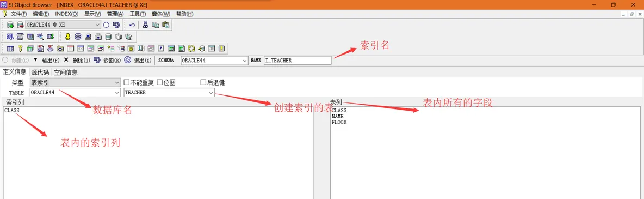Image resolution: width=644 pixels, height=199 pixels.
Task: Open the 工具(T) menu
Action: pos(138,14)
